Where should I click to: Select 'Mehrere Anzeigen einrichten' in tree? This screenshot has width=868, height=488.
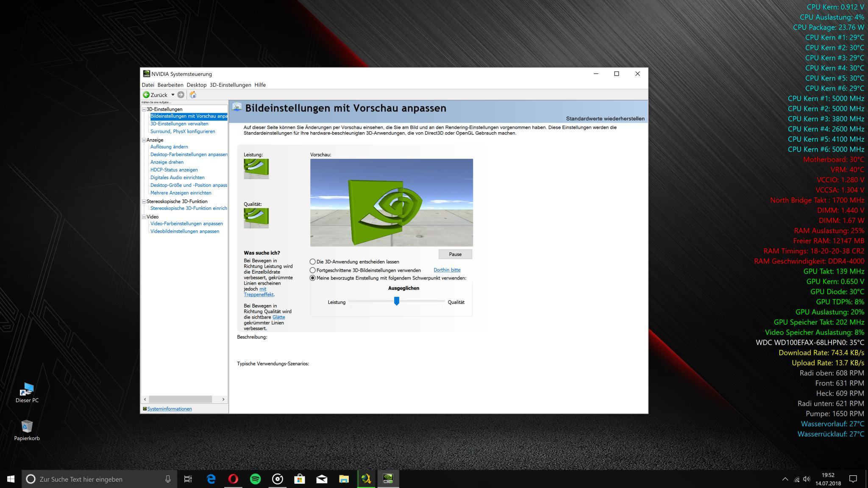tap(181, 193)
